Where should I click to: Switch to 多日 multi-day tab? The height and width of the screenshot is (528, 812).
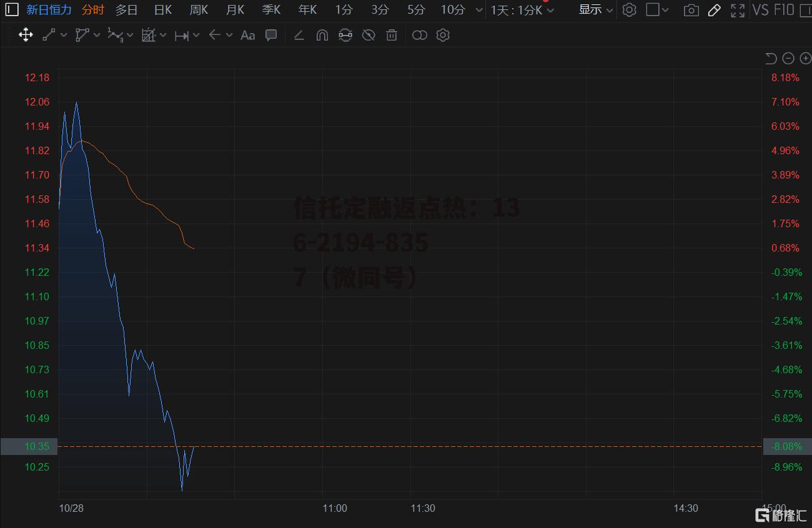(126, 10)
